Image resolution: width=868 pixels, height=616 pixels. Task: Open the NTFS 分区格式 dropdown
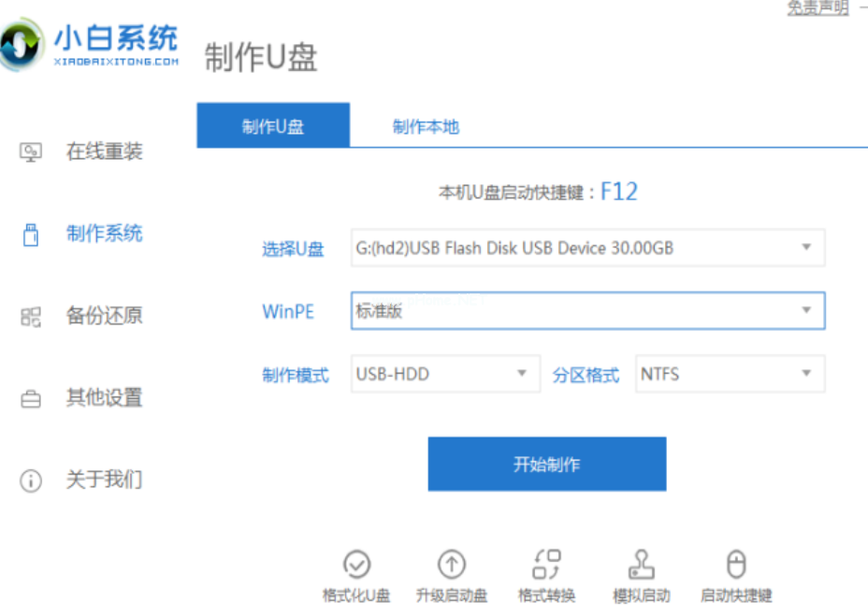point(806,373)
